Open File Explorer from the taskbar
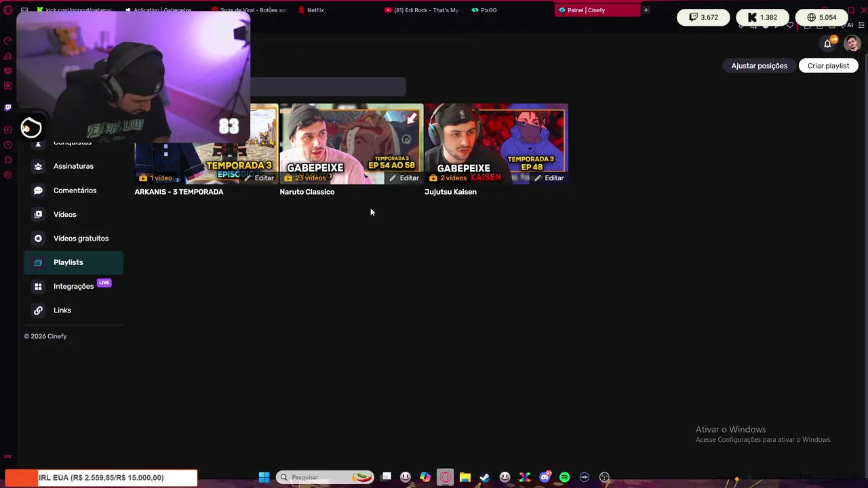The width and height of the screenshot is (868, 488). (x=465, y=477)
